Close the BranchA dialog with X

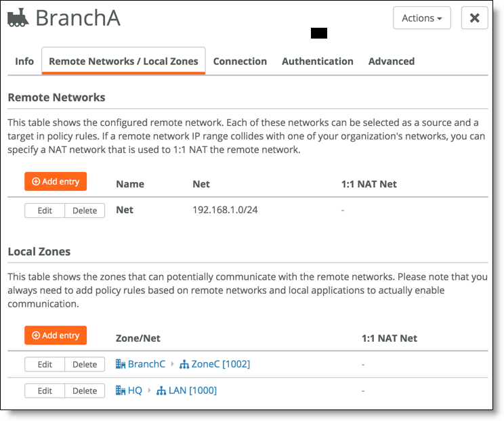tap(474, 18)
